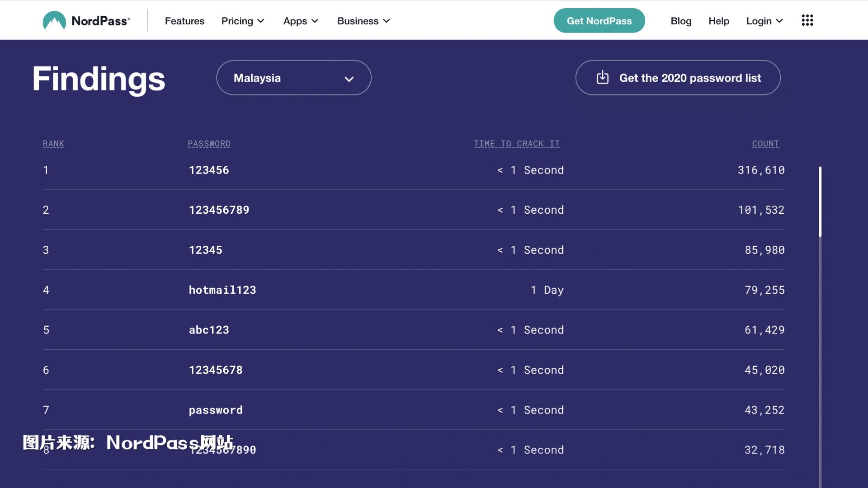This screenshot has height=488, width=868.
Task: Click the NordPass mountain logo icon
Action: click(54, 21)
